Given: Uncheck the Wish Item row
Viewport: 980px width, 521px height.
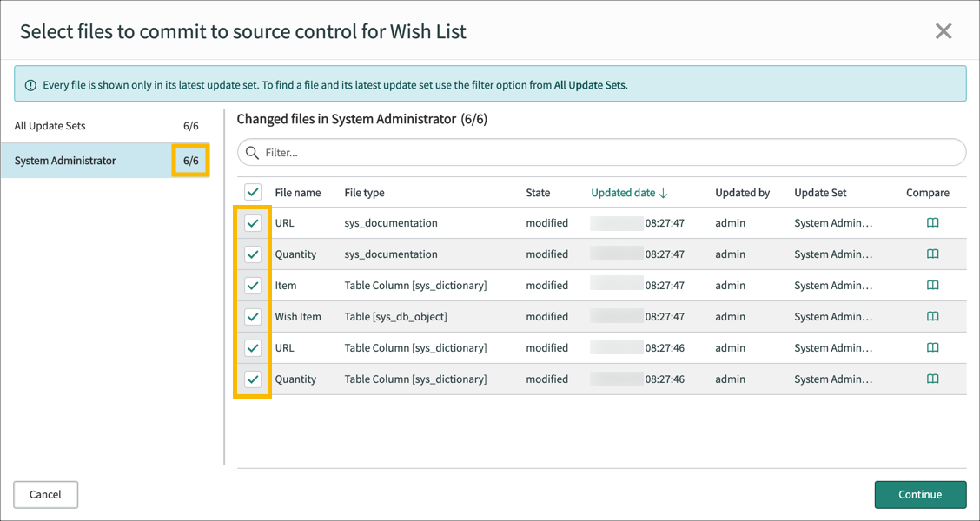Looking at the screenshot, I should 253,317.
